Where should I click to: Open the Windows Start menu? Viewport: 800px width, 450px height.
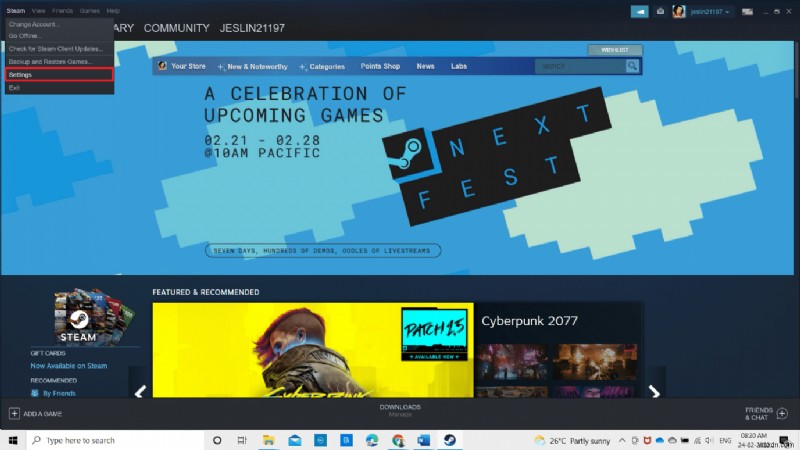coord(13,440)
